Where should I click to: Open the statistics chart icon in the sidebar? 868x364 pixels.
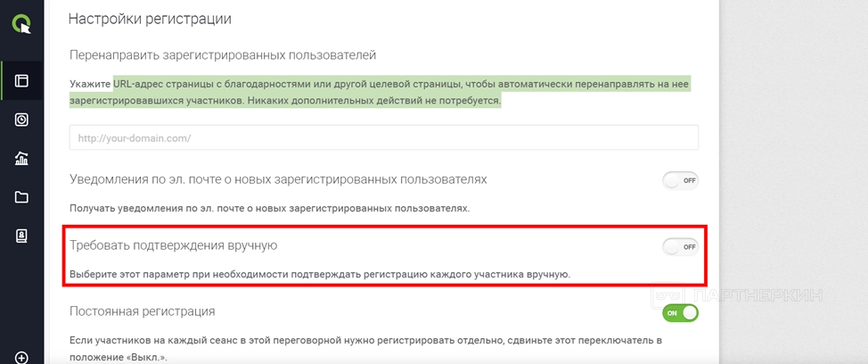tap(21, 159)
